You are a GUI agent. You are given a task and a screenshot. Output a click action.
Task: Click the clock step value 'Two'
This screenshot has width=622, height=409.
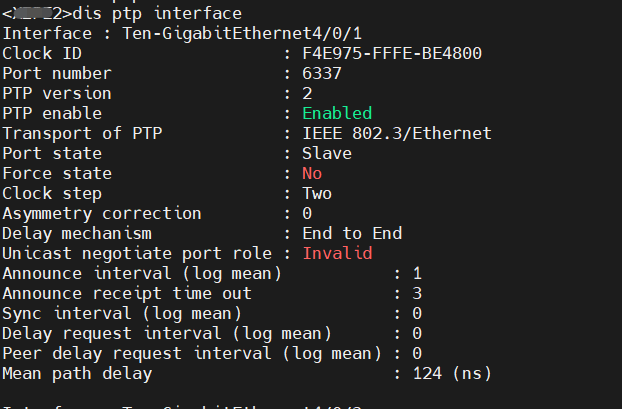tap(317, 193)
